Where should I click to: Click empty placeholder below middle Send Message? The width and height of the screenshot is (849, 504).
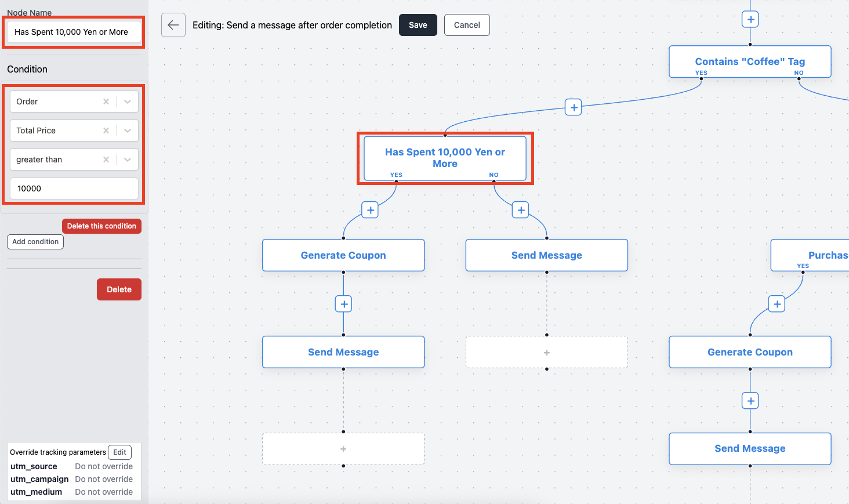[547, 352]
